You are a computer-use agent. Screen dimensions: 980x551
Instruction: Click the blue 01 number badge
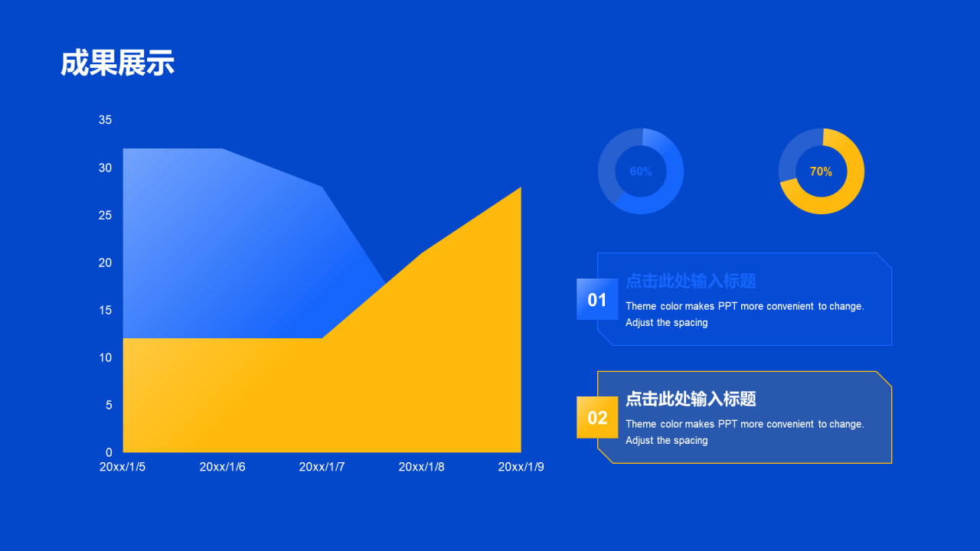[x=597, y=299]
